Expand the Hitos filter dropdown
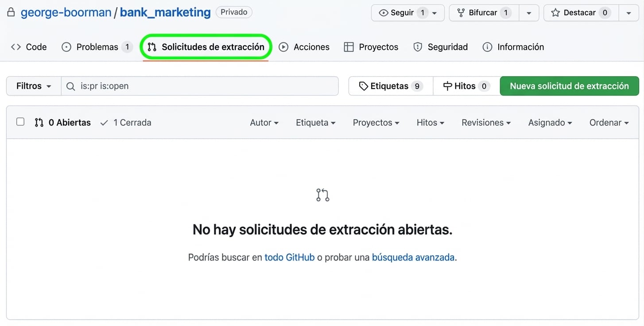This screenshot has width=644, height=326. 431,123
